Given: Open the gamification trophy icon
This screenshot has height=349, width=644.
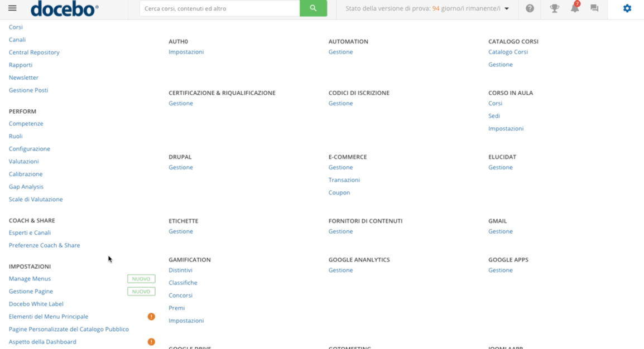Looking at the screenshot, I should tap(555, 8).
